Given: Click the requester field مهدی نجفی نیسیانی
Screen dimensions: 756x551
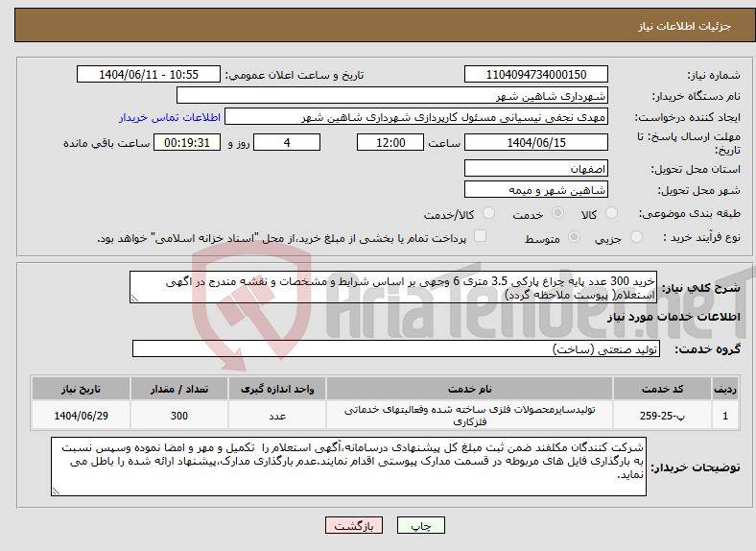Looking at the screenshot, I should point(416,117).
